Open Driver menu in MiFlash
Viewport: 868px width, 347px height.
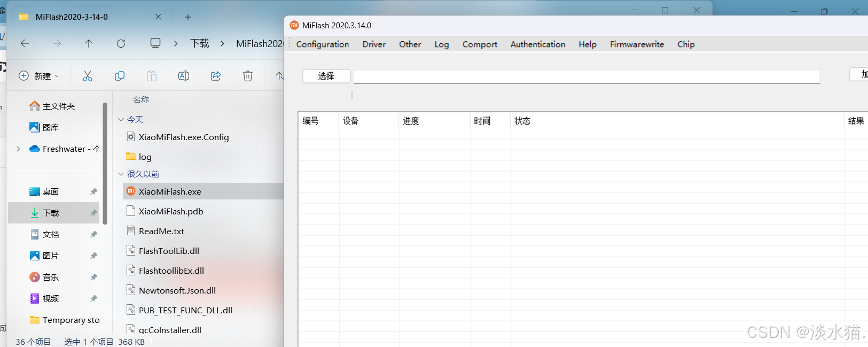374,44
